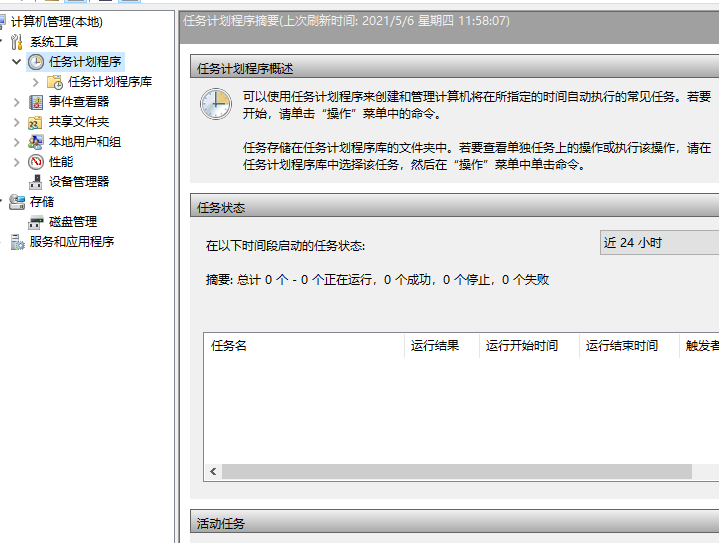The width and height of the screenshot is (719, 543).
Task: Open the 近 24 小时 time period dropdown
Action: tap(658, 243)
